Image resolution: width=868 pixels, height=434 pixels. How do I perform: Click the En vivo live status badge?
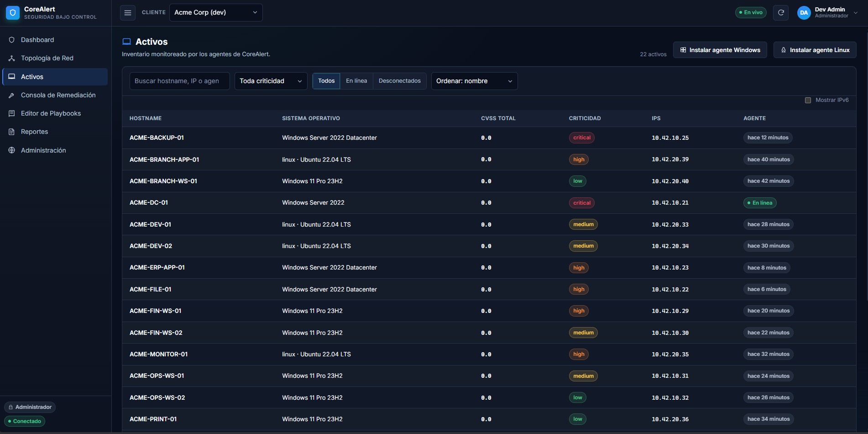pos(751,12)
